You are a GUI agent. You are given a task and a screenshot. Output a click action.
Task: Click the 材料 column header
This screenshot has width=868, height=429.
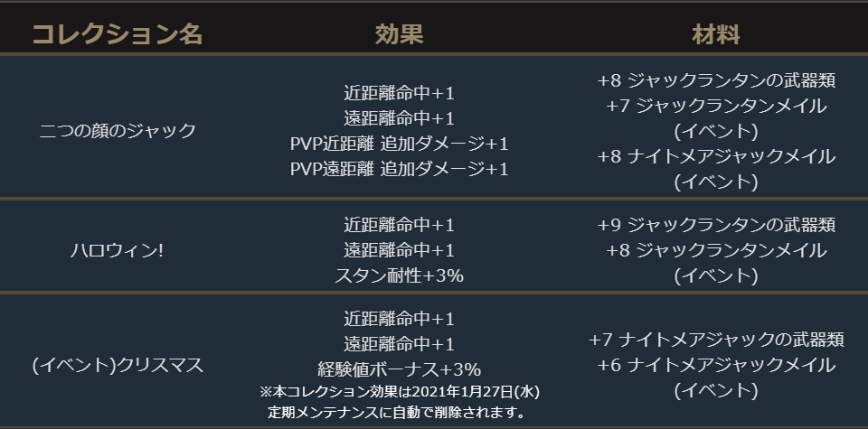tap(715, 35)
